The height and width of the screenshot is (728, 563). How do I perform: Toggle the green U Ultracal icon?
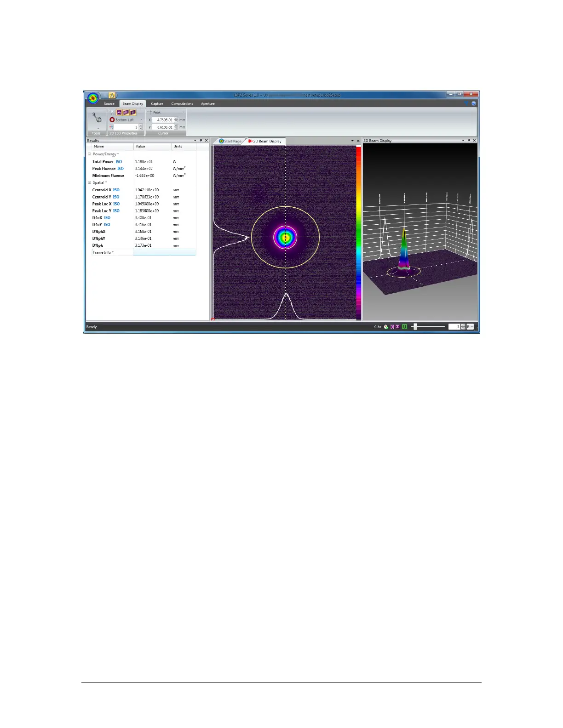click(404, 327)
